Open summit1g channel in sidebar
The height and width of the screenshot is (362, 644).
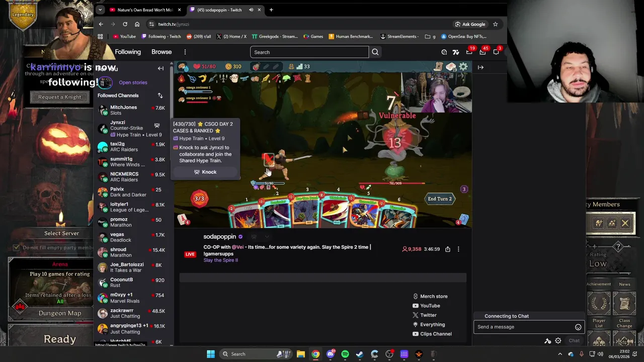click(x=132, y=162)
